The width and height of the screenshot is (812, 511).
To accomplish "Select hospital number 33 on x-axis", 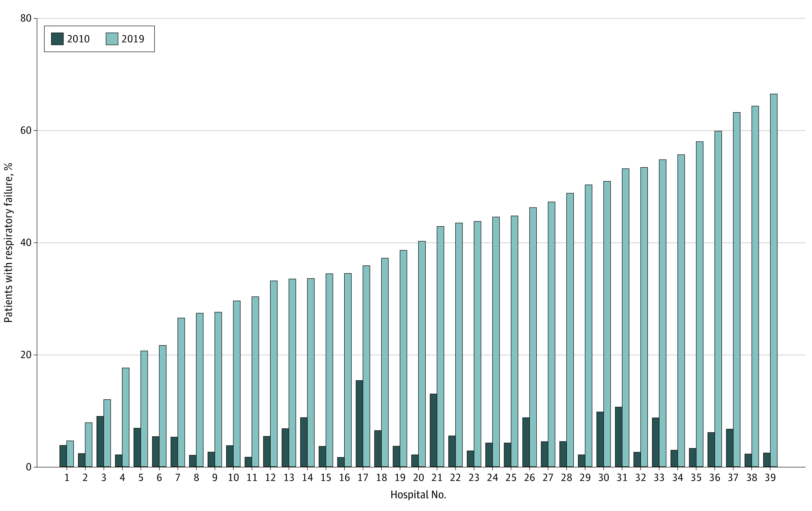I will tap(659, 478).
